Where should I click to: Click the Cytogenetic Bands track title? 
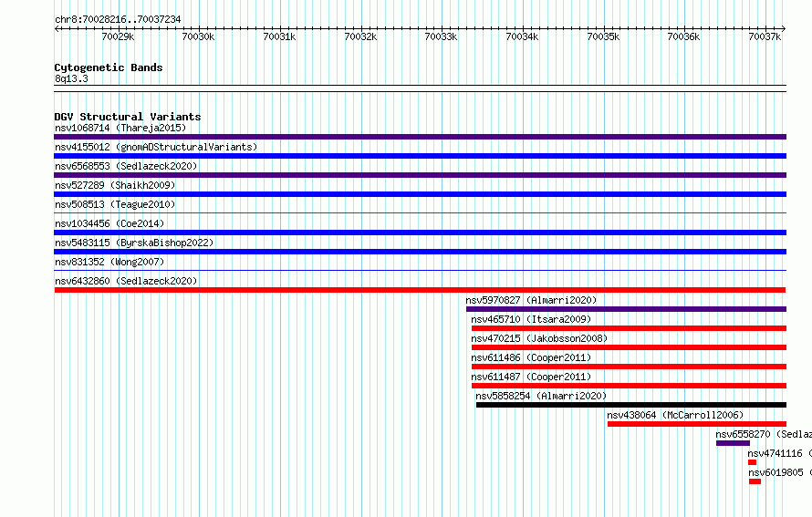[109, 67]
